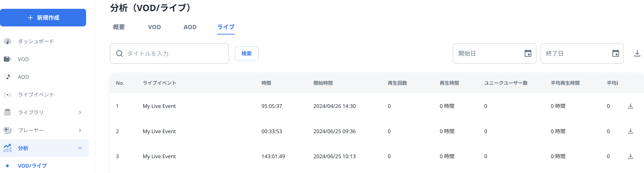Open VOD from the sidebar menu

[x=23, y=59]
